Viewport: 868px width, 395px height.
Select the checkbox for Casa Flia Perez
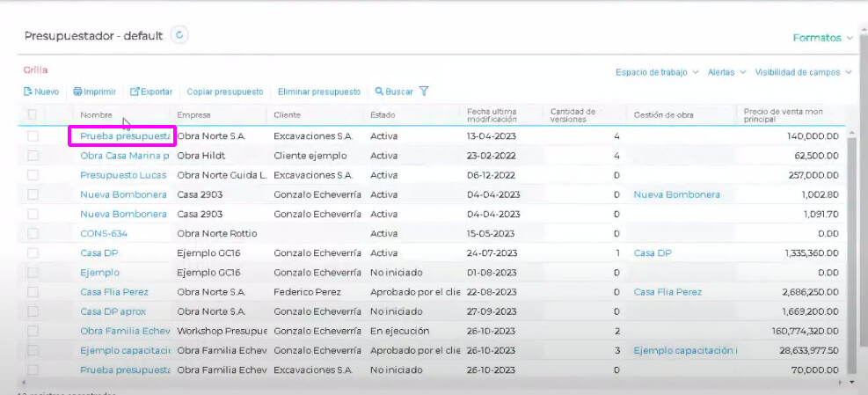(33, 292)
